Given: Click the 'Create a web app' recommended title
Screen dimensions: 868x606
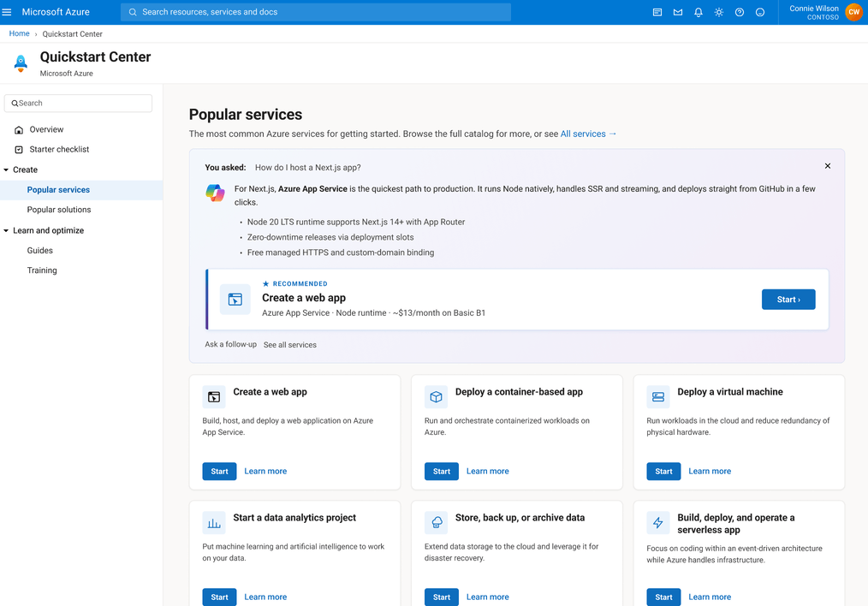Looking at the screenshot, I should click(x=304, y=298).
